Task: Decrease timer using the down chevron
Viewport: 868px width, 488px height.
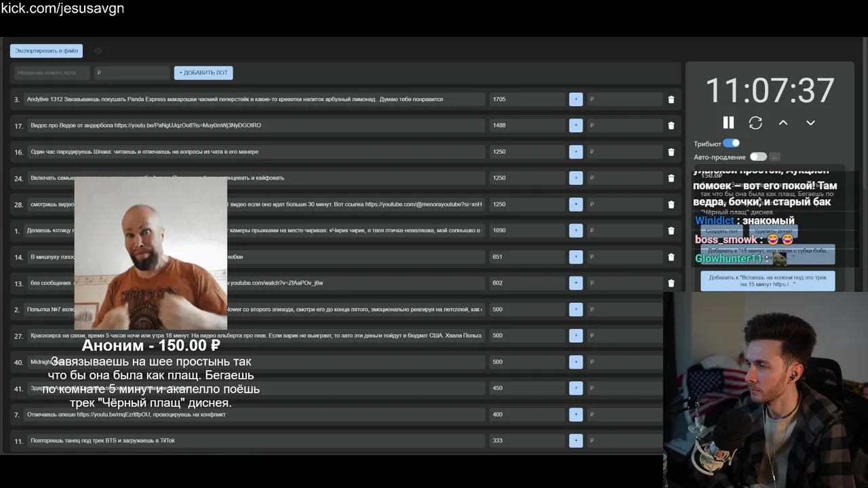Action: (x=810, y=123)
